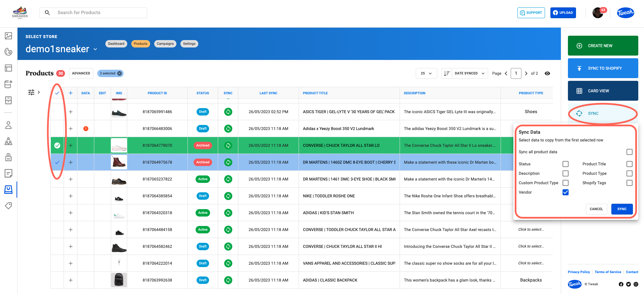Open the image gallery sidebar icon
The image size is (644, 294).
coord(8,36)
